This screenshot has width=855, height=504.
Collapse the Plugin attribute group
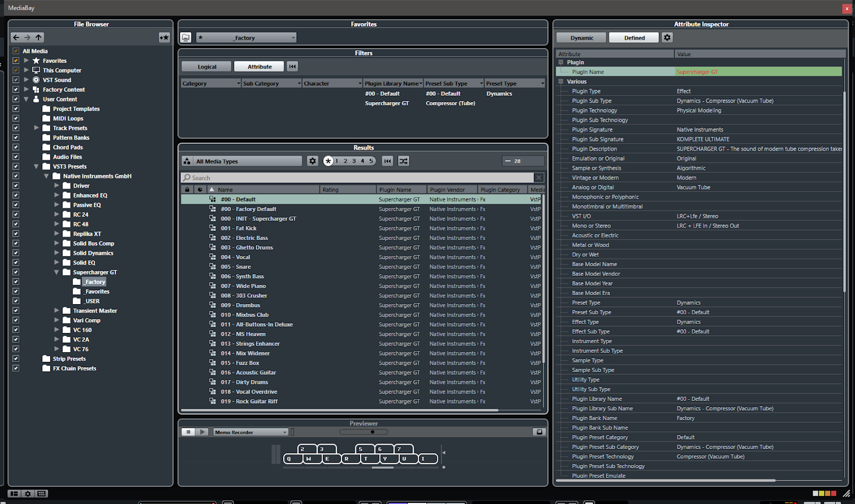pos(561,63)
